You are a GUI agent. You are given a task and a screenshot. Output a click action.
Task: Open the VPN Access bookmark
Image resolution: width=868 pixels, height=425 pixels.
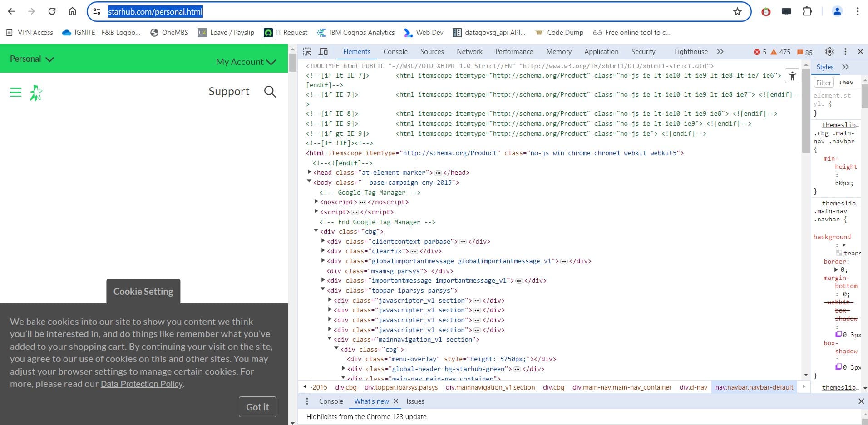point(30,33)
